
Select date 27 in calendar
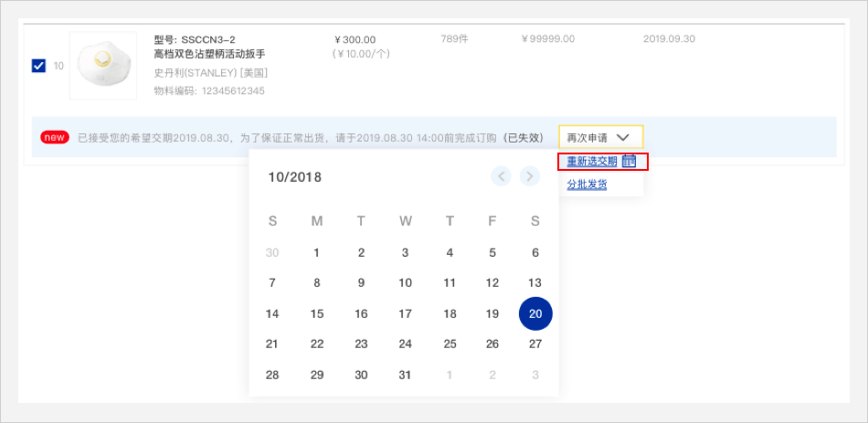(x=535, y=344)
